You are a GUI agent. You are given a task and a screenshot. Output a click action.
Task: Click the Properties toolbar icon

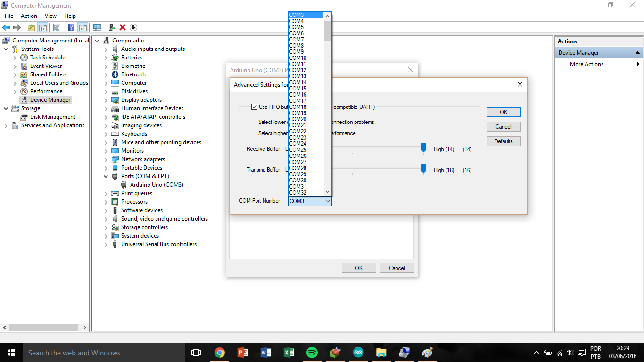[57, 27]
